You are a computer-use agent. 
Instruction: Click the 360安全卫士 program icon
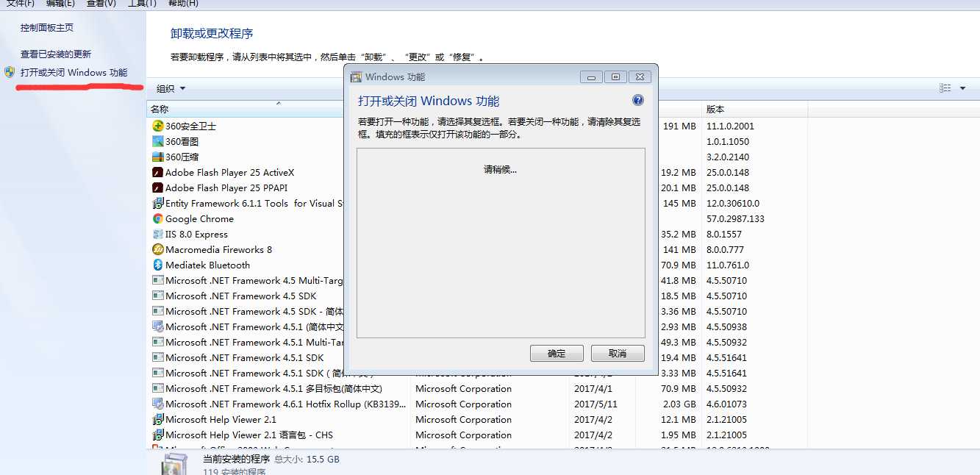coord(157,126)
